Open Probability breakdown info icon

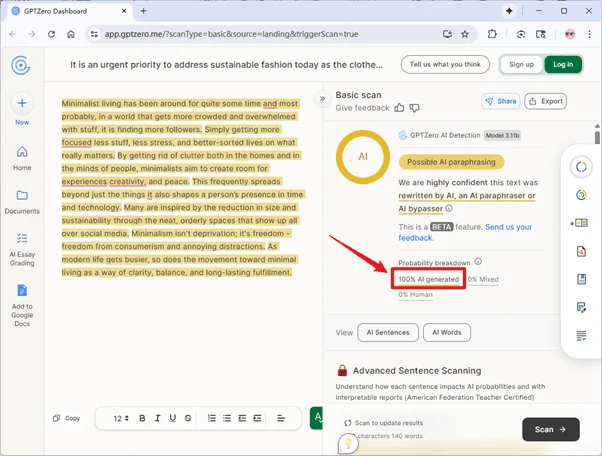click(478, 261)
